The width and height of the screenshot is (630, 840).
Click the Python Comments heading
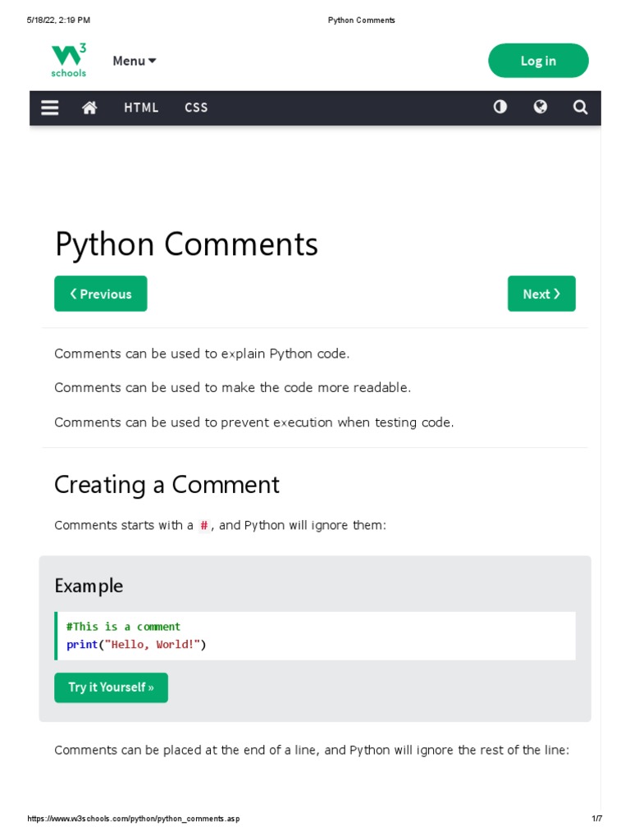point(186,244)
